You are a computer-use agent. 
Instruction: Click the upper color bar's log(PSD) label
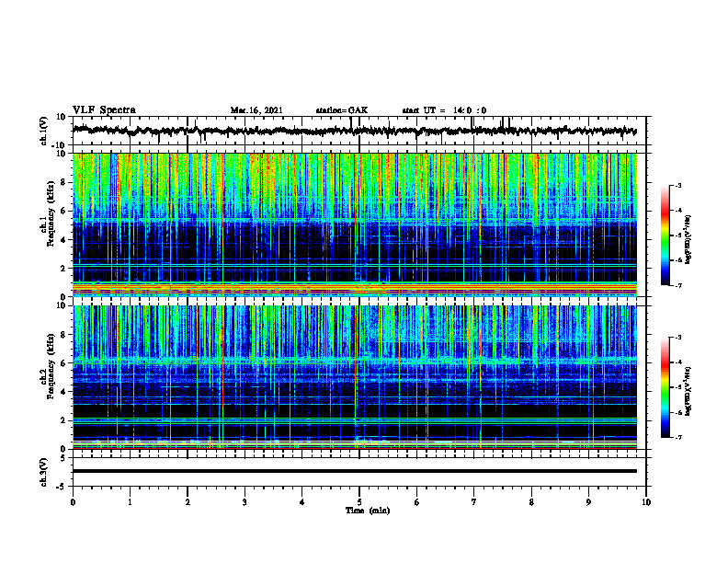pyautogui.click(x=688, y=239)
